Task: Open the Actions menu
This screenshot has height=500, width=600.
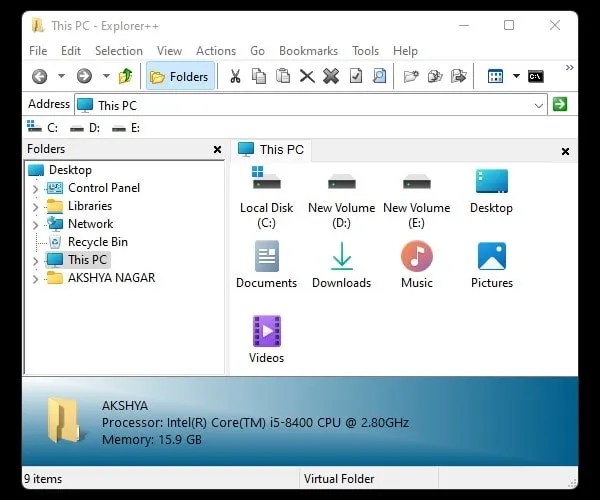Action: [x=216, y=51]
